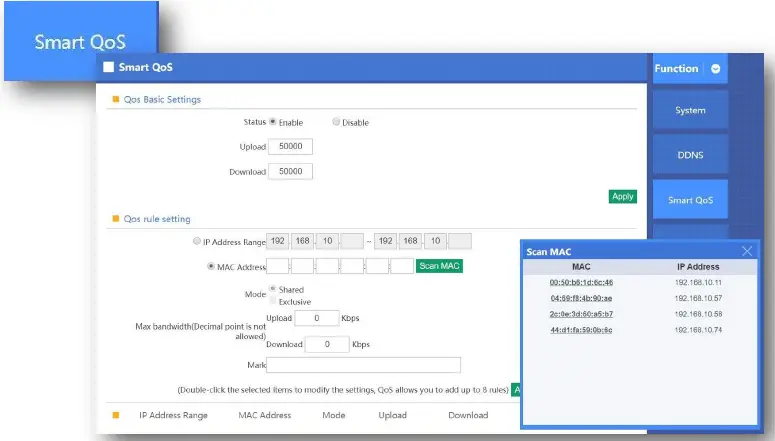Click IP address 192.168.10.11
The image size is (775, 441).
698,282
